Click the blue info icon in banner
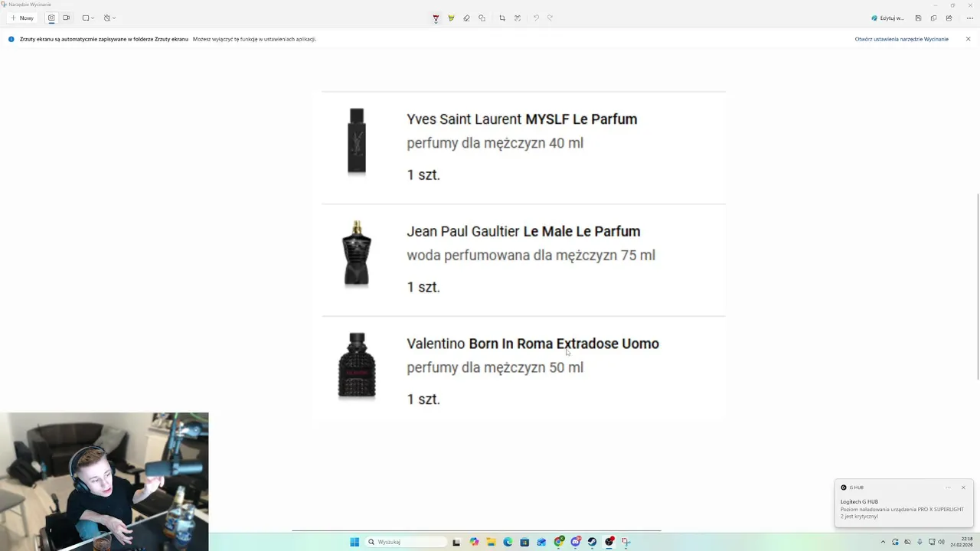The height and width of the screenshot is (551, 980). click(11, 39)
